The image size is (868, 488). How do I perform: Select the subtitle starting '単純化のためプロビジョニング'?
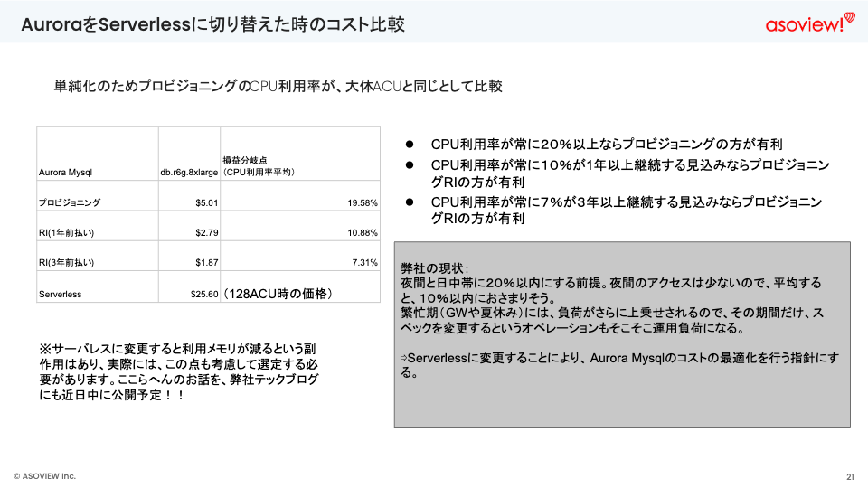pyautogui.click(x=278, y=87)
